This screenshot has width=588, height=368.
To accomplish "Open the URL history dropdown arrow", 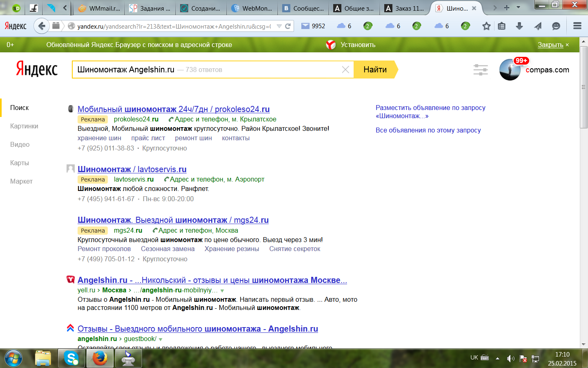I will (279, 26).
